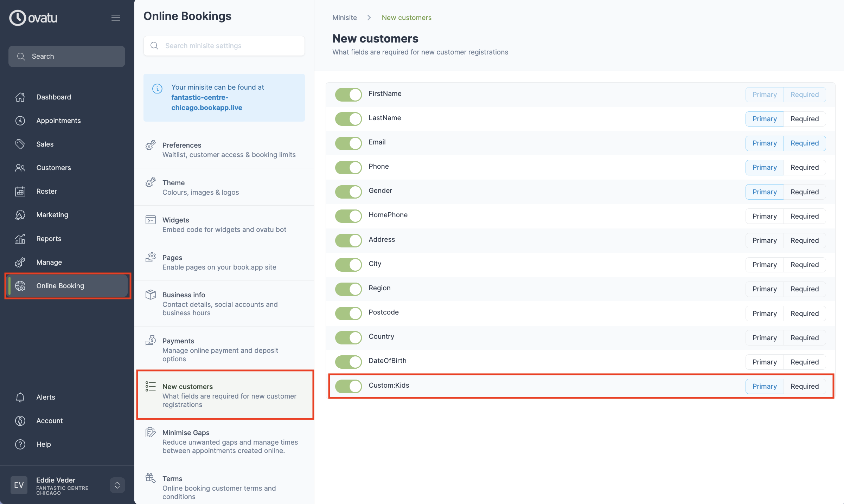Click the Alerts bell icon
The image size is (844, 504).
[20, 397]
